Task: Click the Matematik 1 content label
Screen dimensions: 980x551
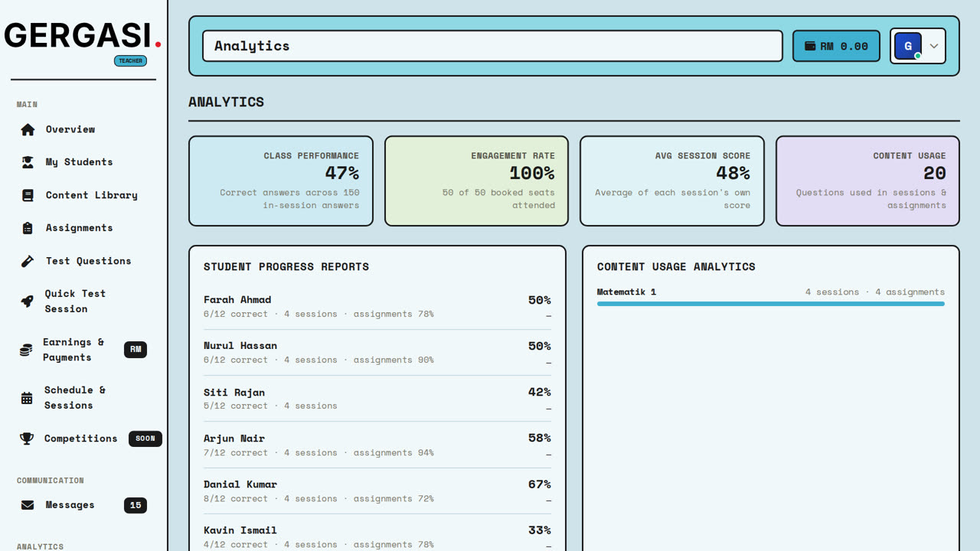Action: coord(626,292)
